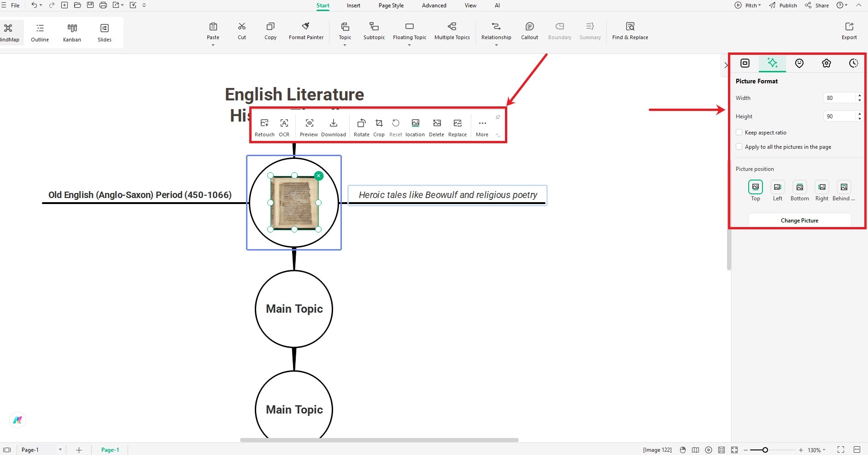Toggle fit-width icon in status bar
Screen dimensions: 868x455
857,449
